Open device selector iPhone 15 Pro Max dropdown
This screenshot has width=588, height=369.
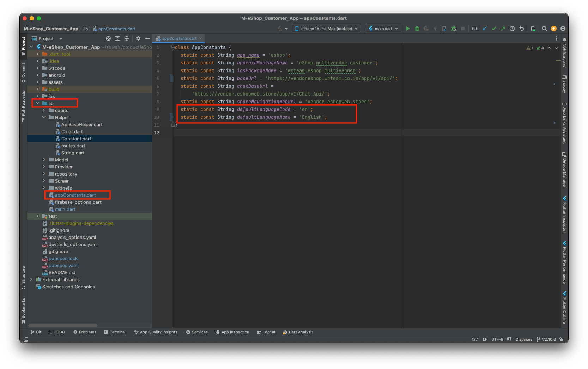tap(326, 29)
